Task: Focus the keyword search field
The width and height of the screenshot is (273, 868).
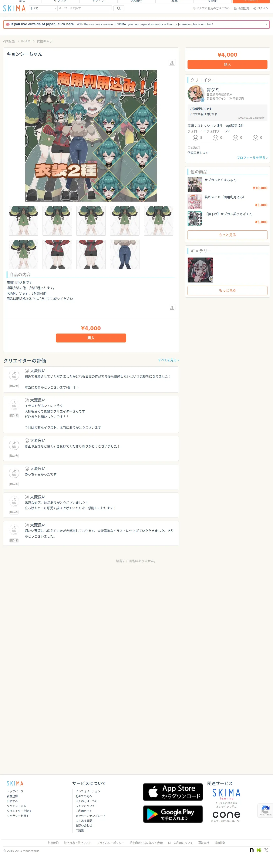Action: coord(84,9)
